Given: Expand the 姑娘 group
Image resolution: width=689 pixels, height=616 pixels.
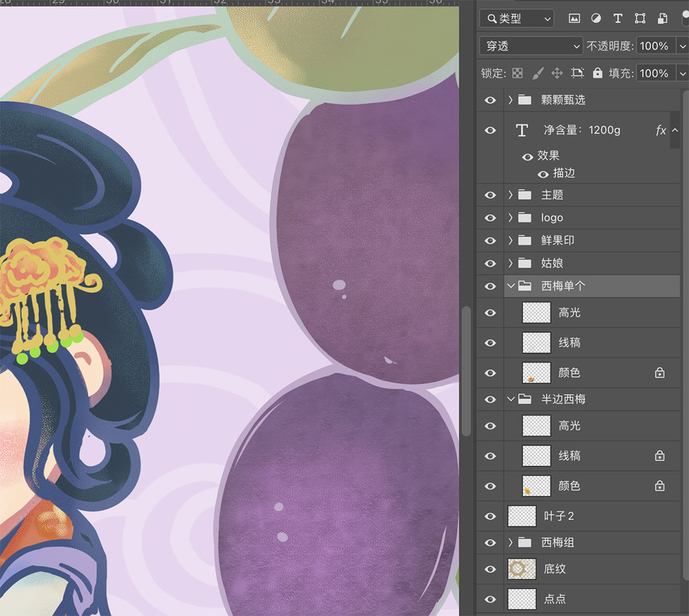Looking at the screenshot, I should click(x=510, y=263).
